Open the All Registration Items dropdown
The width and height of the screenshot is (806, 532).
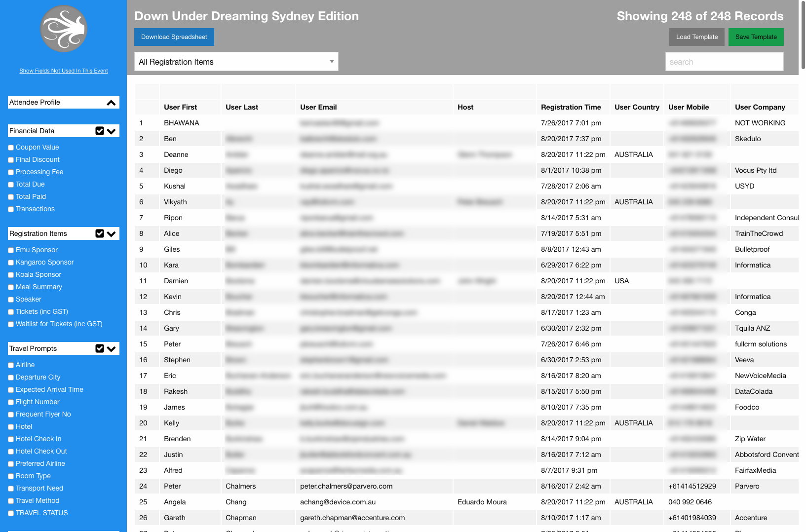[x=236, y=62]
